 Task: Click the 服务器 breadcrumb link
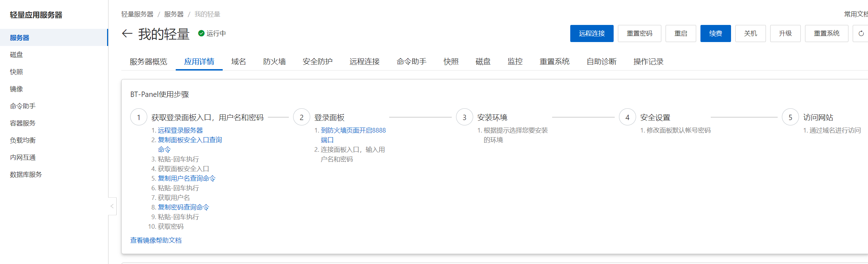pos(174,14)
